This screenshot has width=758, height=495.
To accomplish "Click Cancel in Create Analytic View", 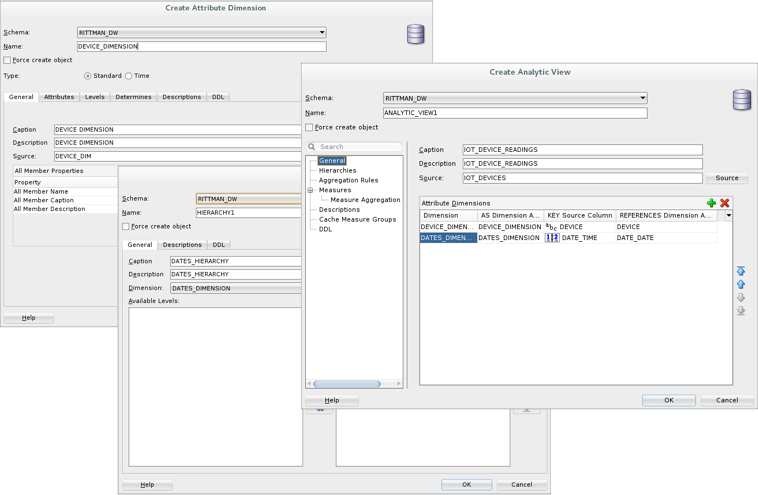I will [x=727, y=400].
